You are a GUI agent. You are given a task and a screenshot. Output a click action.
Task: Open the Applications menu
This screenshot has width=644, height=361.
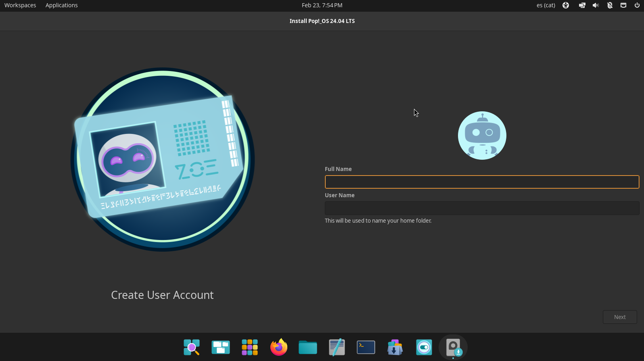(61, 5)
